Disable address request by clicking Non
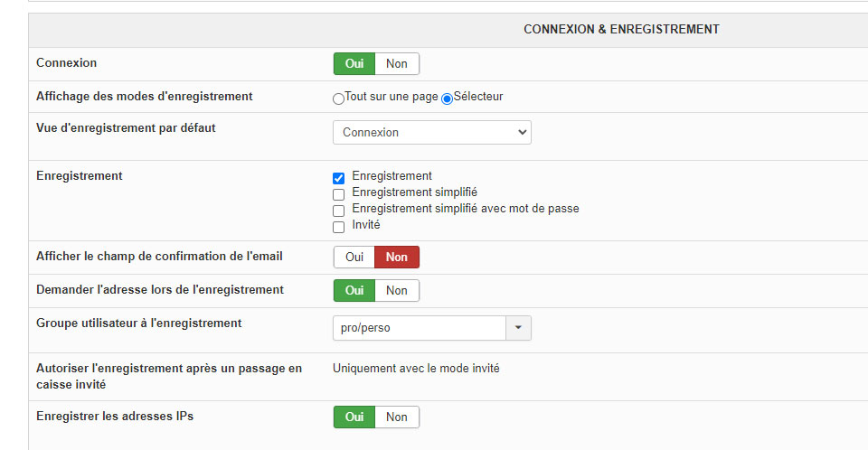868x450 pixels. (x=397, y=291)
